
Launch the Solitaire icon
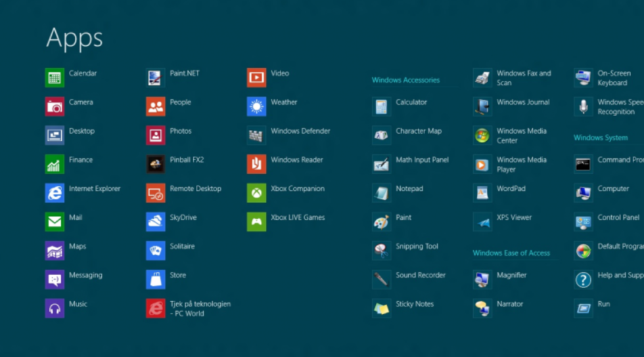click(x=156, y=251)
